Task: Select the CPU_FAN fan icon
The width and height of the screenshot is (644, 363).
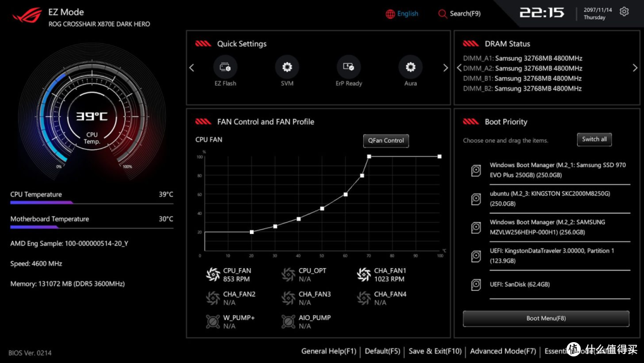Action: click(x=213, y=275)
